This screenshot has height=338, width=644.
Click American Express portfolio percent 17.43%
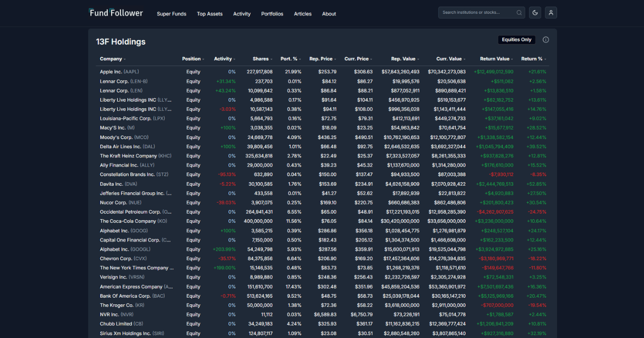(x=294, y=286)
